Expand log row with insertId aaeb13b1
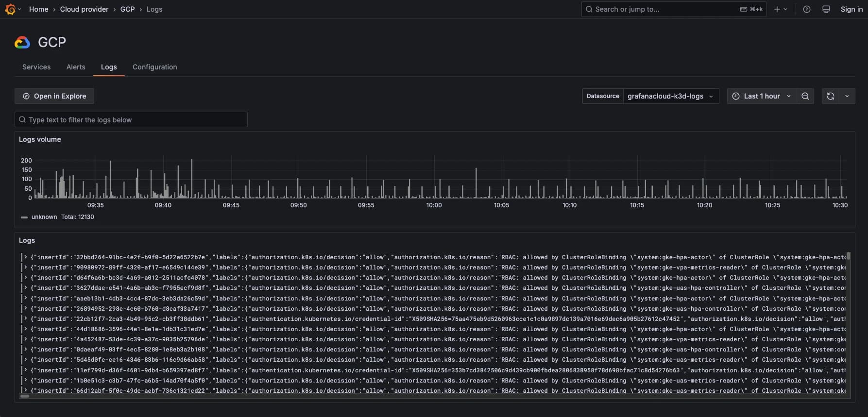The image size is (868, 417). click(x=26, y=299)
